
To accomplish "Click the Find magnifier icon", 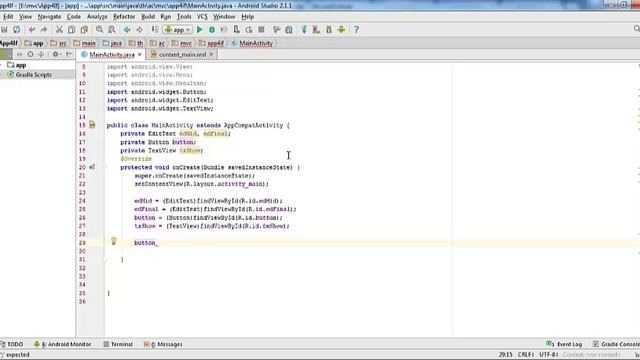I will point(99,29).
